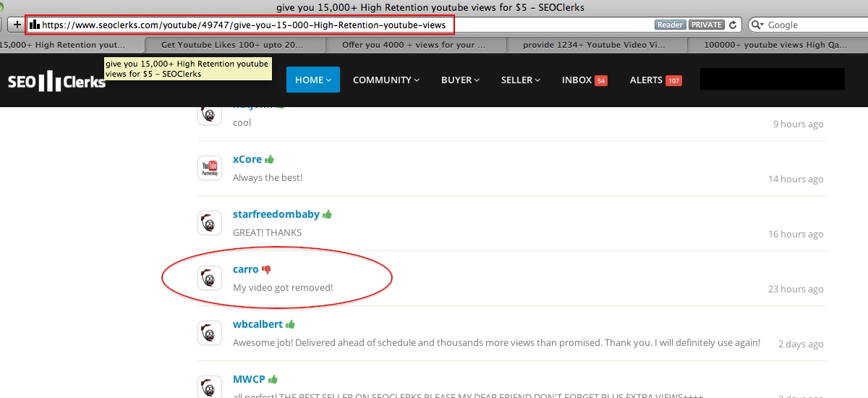This screenshot has height=398, width=868.
Task: Click the '23 hours ago' timestamp
Action: click(796, 289)
